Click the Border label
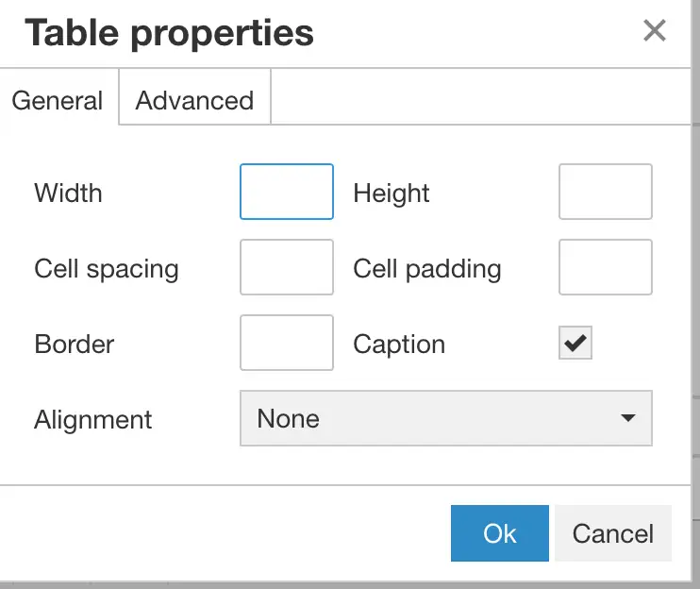 [x=75, y=345]
